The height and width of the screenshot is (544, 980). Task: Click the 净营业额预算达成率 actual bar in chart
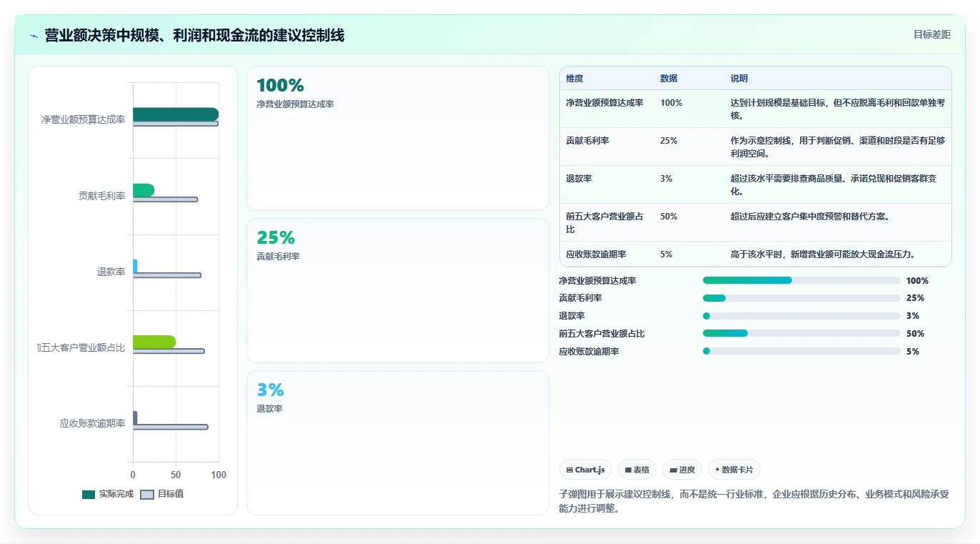click(x=176, y=114)
